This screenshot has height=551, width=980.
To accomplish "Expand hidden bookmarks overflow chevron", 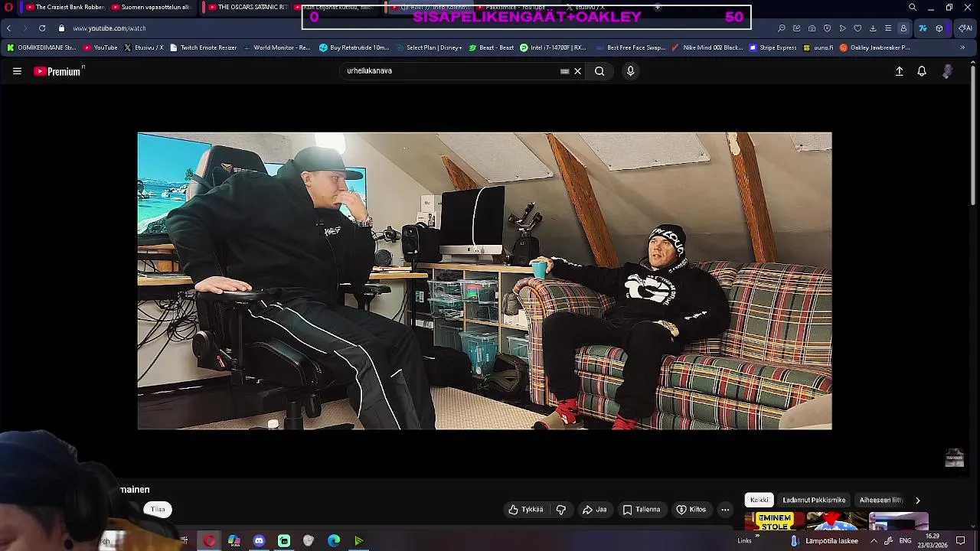I will pyautogui.click(x=962, y=47).
